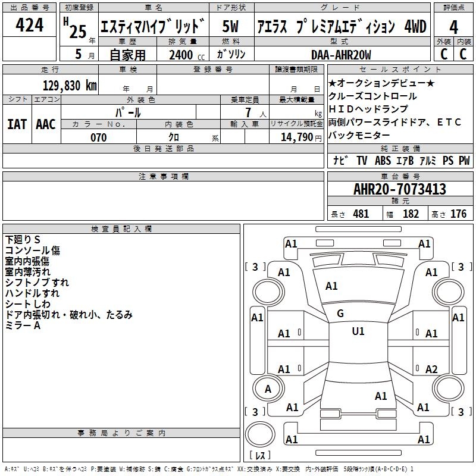Viewport: 476px width, 476px height.
Task: Select the door shape value 5W
Action: [230, 26]
